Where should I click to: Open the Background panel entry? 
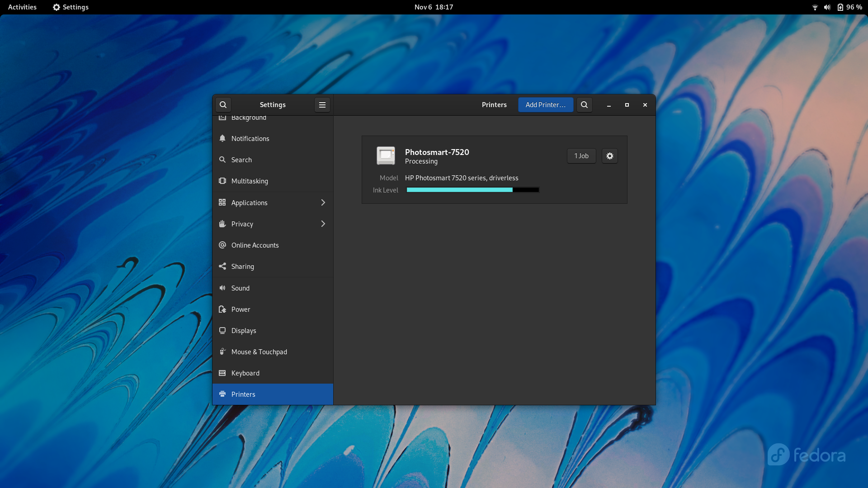click(x=273, y=119)
